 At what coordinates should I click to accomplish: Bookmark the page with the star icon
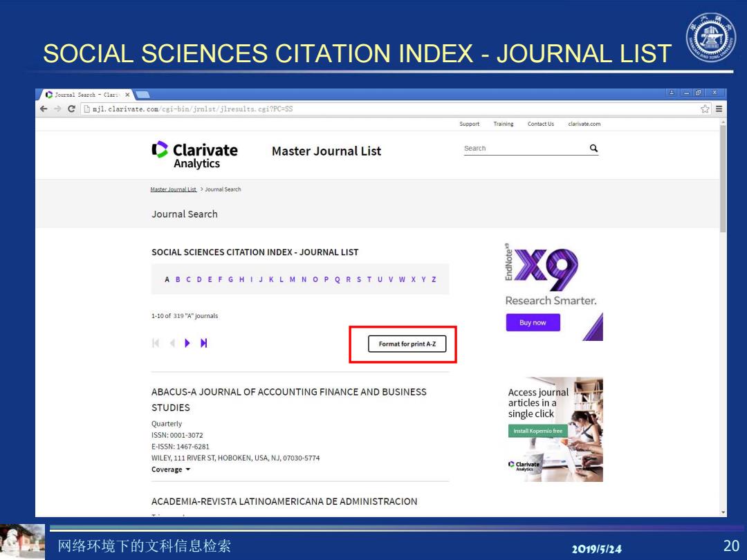pyautogui.click(x=705, y=109)
